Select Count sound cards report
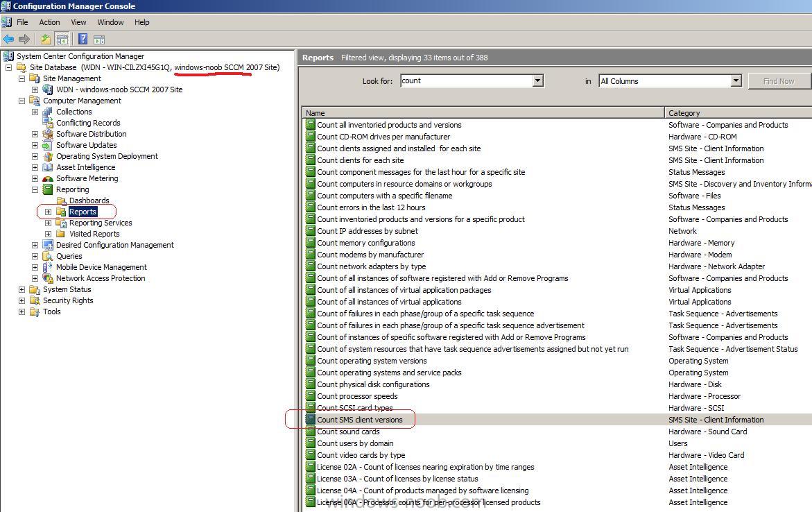Screen dimensions: 812x512 click(348, 432)
